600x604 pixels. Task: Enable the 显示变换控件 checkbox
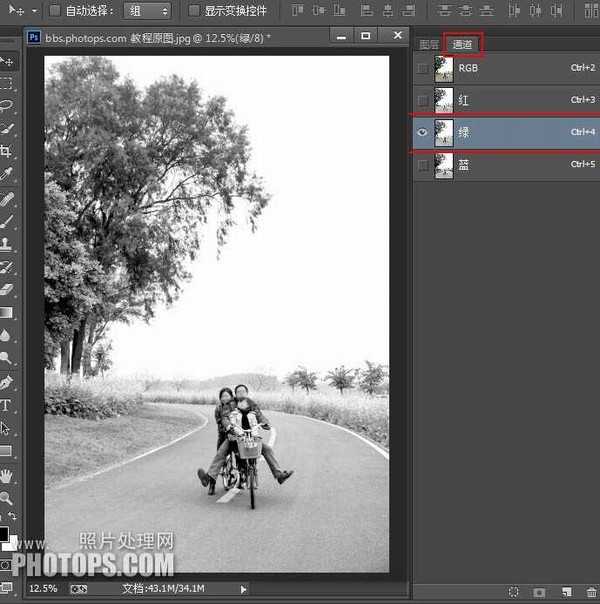click(194, 11)
